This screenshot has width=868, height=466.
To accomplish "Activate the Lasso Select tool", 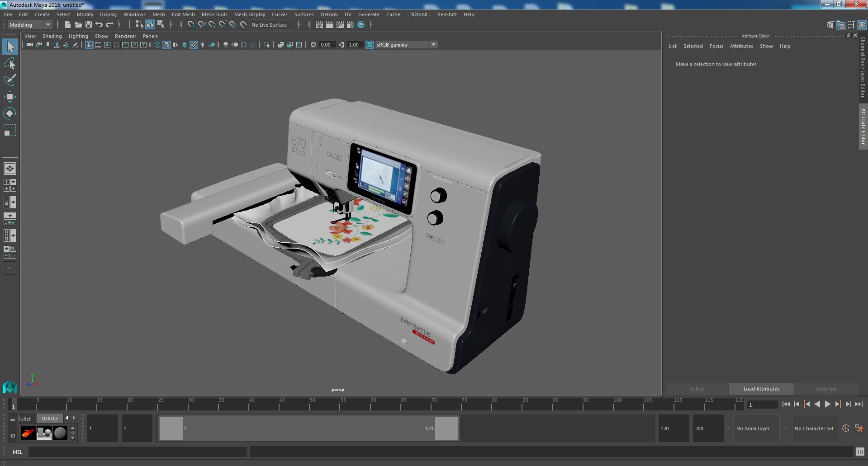I will click(x=10, y=64).
